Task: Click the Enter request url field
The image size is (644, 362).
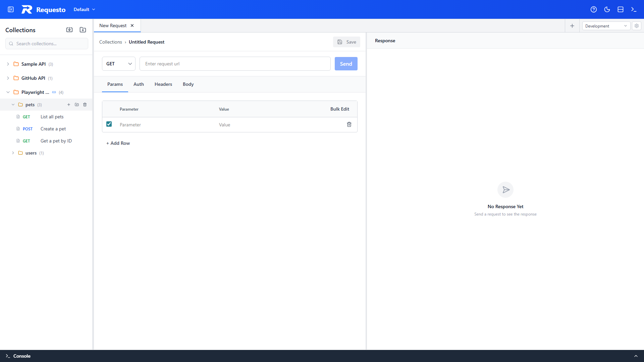Action: [x=235, y=64]
